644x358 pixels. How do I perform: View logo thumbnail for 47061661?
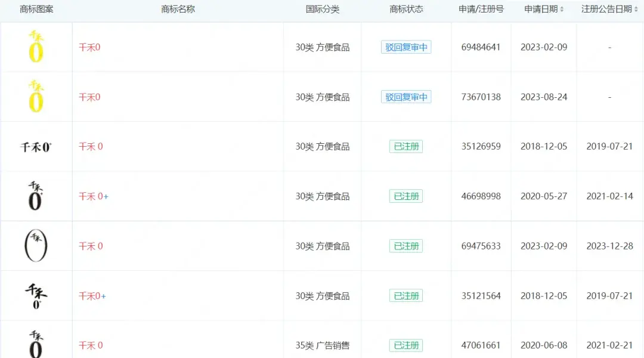tap(36, 344)
